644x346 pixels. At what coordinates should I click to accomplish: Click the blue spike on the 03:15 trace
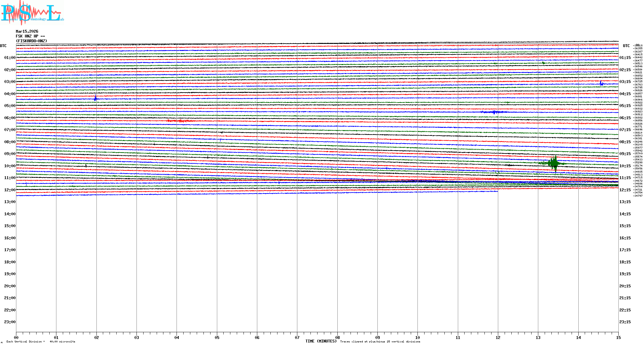pos(601,84)
